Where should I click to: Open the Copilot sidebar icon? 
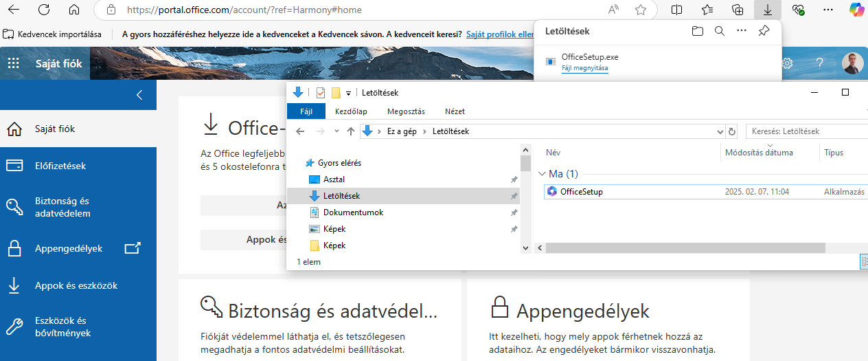(856, 10)
